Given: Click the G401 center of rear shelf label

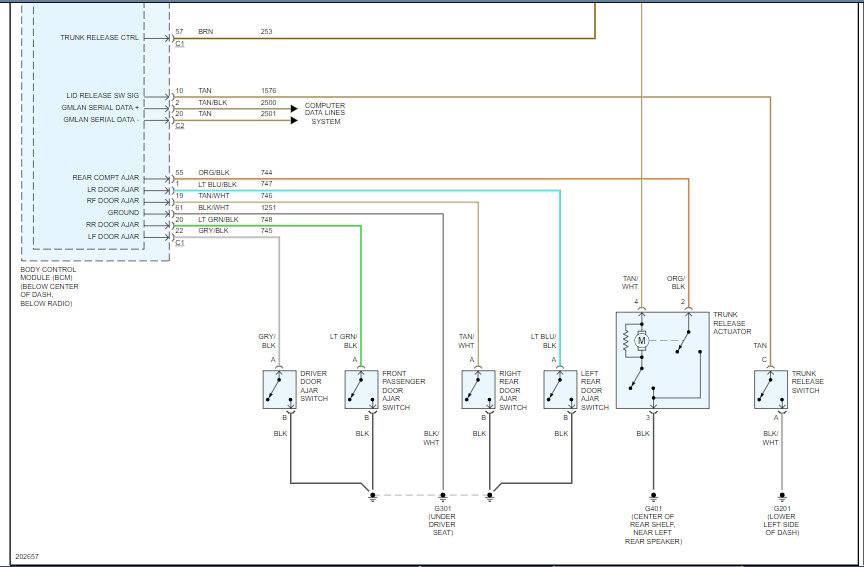Looking at the screenshot, I should [653, 525].
